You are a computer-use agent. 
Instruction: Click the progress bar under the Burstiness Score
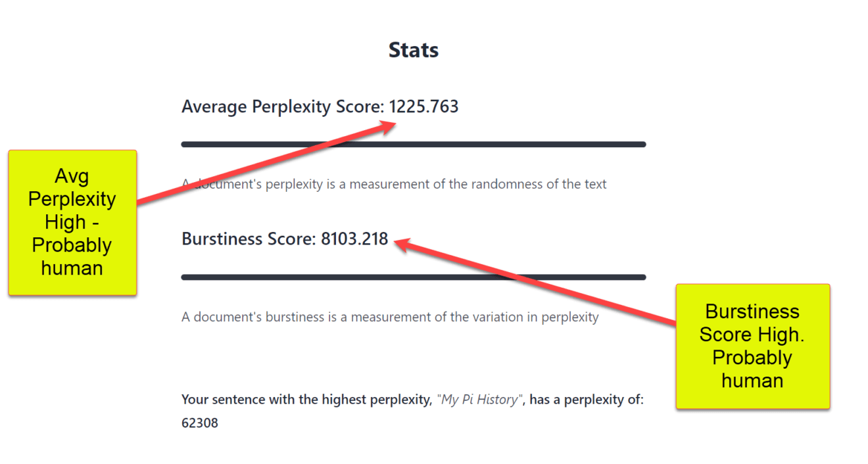click(414, 277)
